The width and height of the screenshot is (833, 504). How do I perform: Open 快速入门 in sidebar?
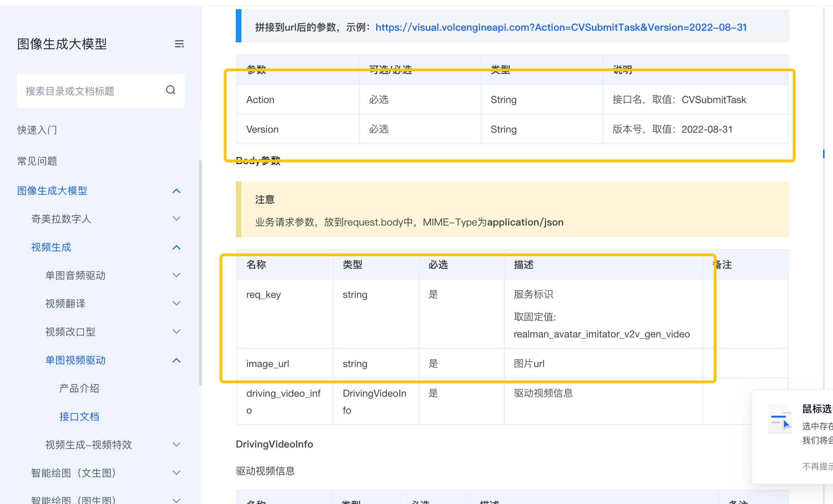pyautogui.click(x=37, y=130)
